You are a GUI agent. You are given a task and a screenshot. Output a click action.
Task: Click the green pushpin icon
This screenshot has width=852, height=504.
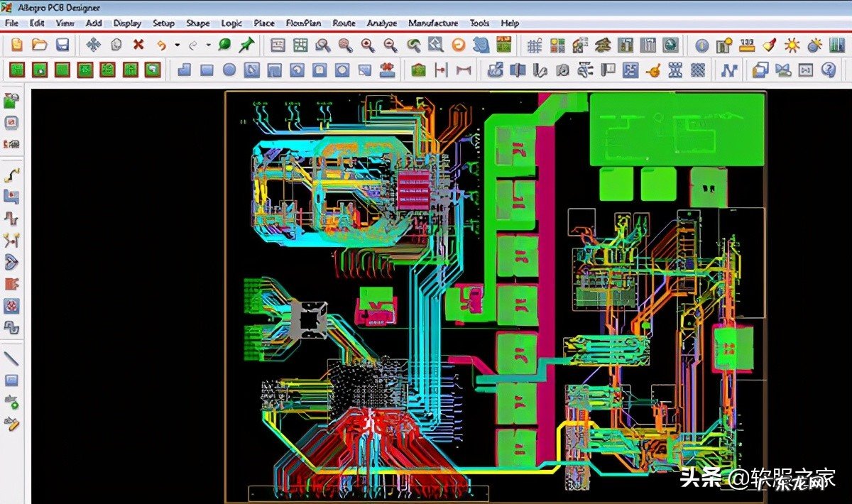(246, 45)
